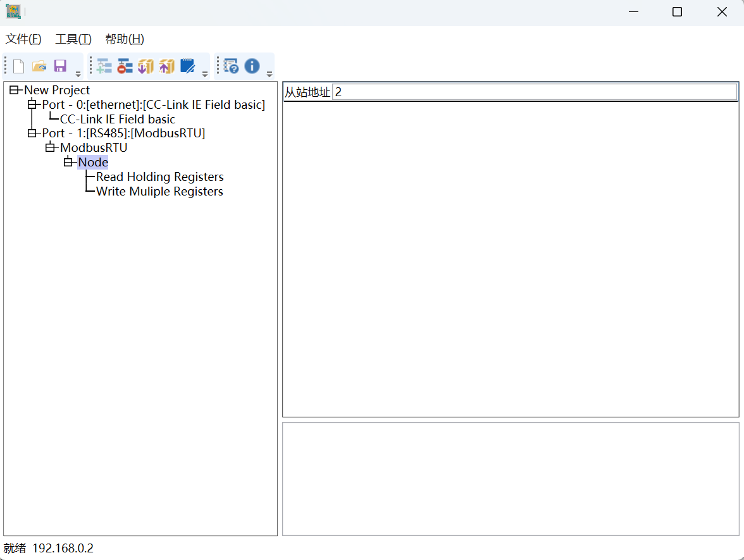Screen dimensions: 744x560
Task: Collapse the New Project root node
Action: pyautogui.click(x=14, y=90)
